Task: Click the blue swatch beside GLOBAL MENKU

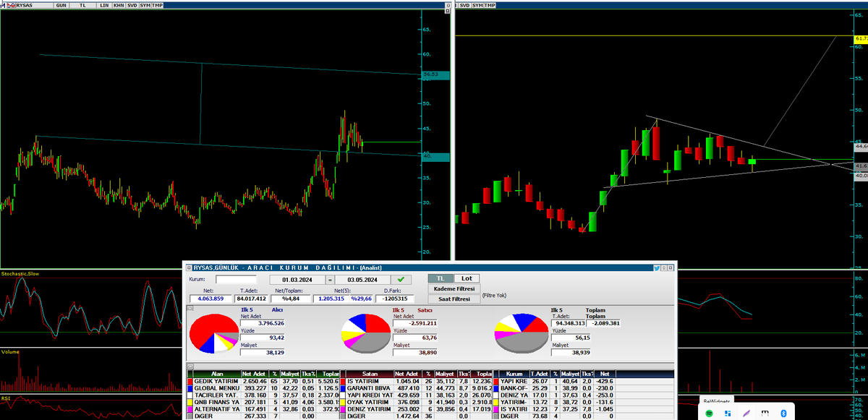Action: 190,388
